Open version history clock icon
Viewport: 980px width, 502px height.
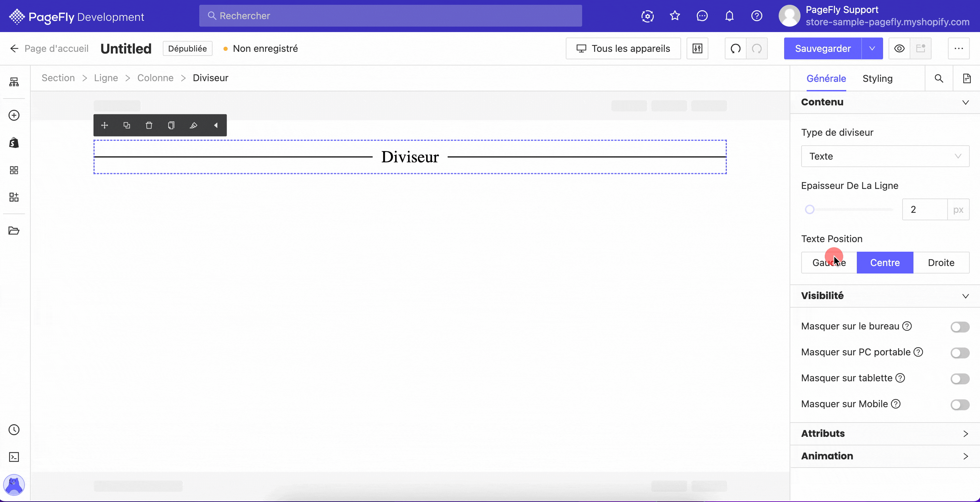click(14, 430)
